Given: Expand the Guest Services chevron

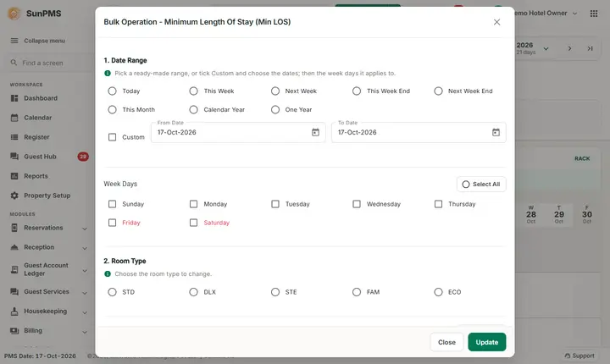Looking at the screenshot, I should [x=85, y=293].
